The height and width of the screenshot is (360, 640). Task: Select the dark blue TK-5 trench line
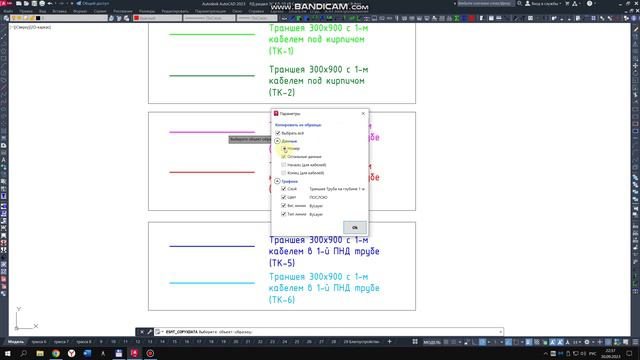(x=212, y=246)
